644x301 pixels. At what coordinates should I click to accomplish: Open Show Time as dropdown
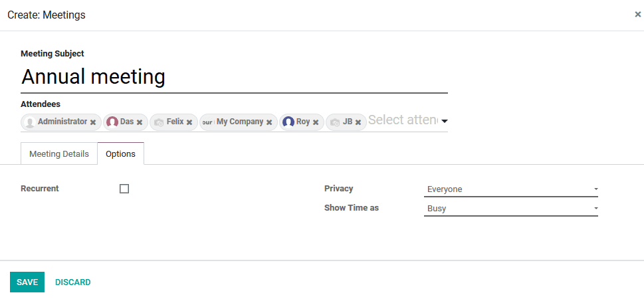[511, 209]
